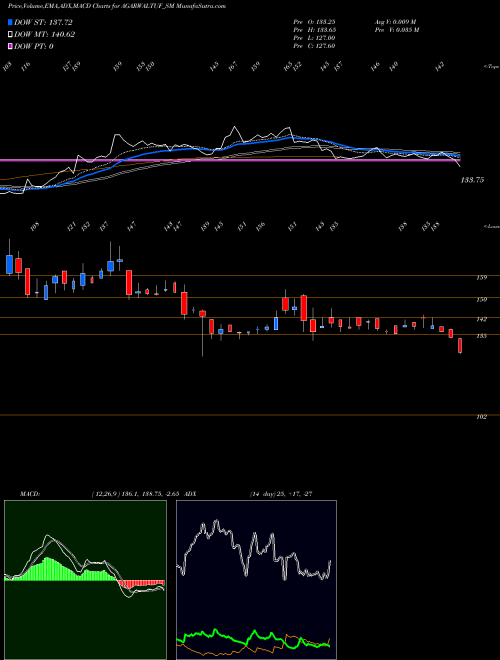Click the 'Pre L: 127.09' low value

click(314, 37)
